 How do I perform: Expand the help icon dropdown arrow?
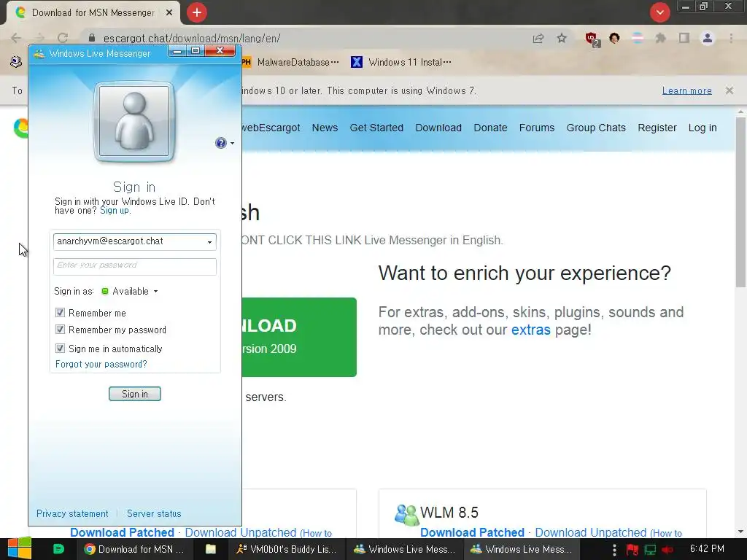[x=232, y=144]
